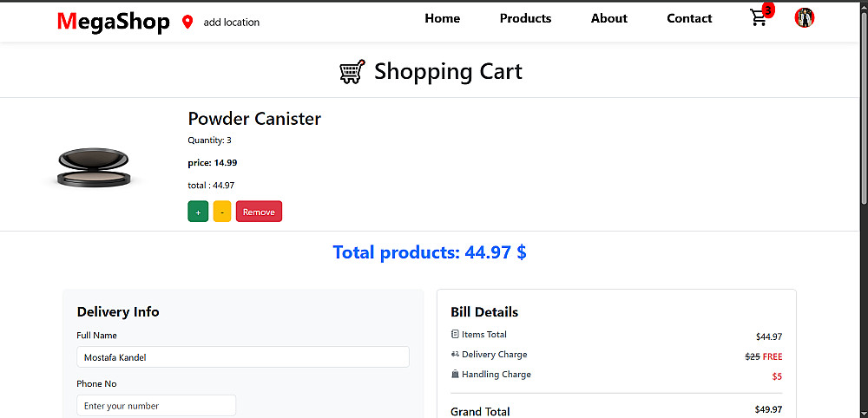Go to the Home page
The image size is (868, 418).
point(443,18)
